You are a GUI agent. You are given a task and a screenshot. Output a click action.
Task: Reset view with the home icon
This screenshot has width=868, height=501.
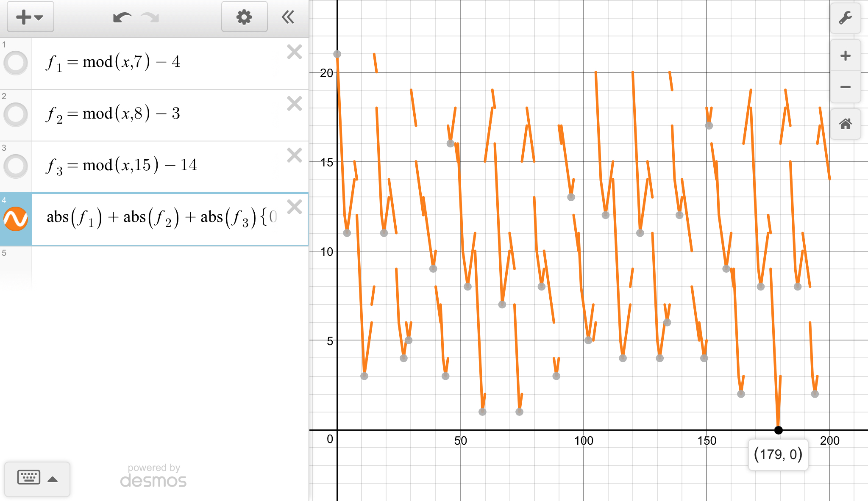(845, 124)
